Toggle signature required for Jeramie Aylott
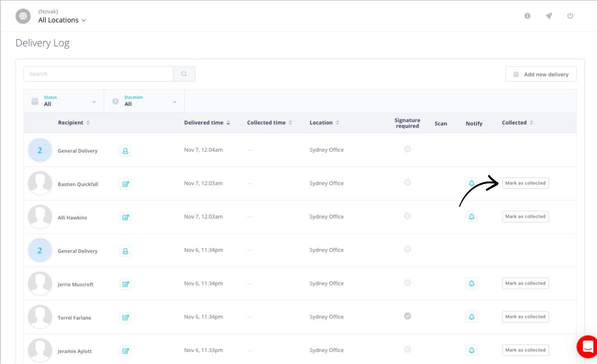 [x=407, y=349]
